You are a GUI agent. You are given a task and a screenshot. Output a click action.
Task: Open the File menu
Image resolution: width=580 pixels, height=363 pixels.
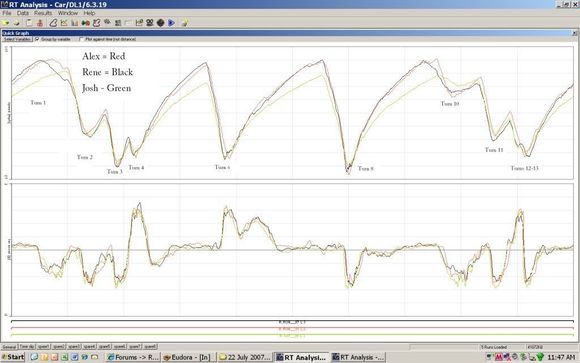(7, 13)
